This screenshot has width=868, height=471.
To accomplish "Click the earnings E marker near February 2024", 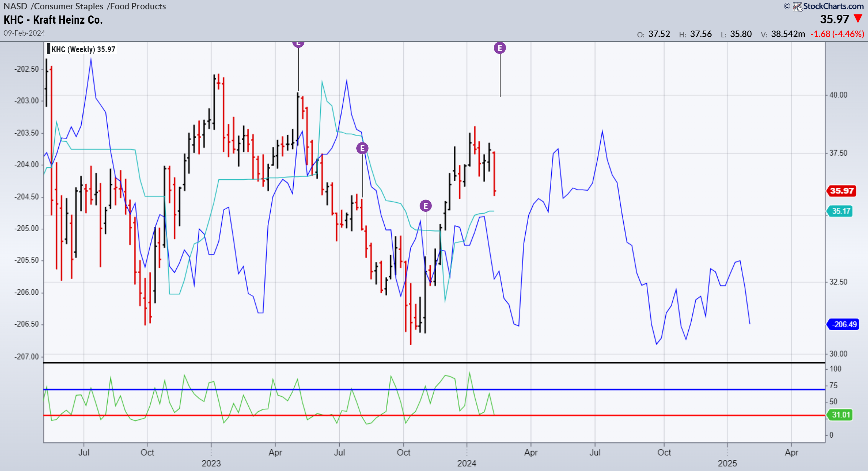I will coord(500,48).
